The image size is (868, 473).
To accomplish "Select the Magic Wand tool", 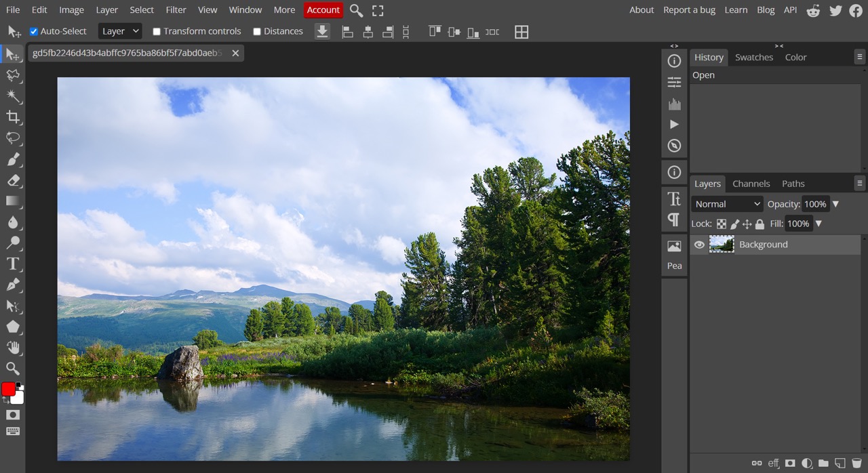I will tap(14, 96).
